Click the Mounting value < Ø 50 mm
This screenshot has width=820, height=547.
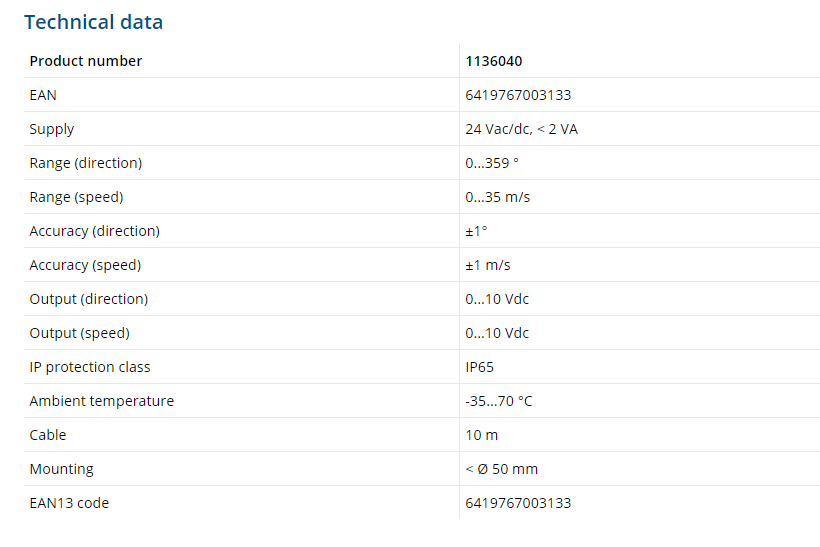tap(501, 469)
